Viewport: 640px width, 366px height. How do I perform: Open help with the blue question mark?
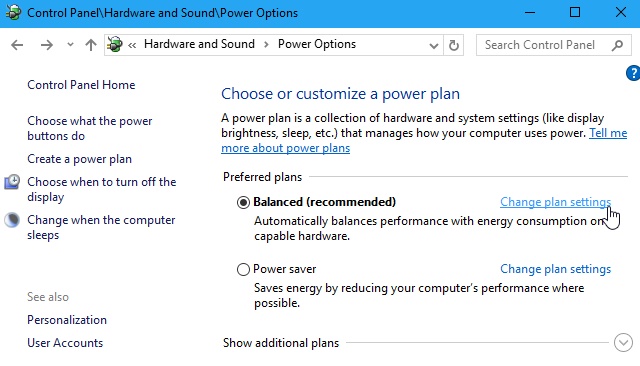point(633,73)
